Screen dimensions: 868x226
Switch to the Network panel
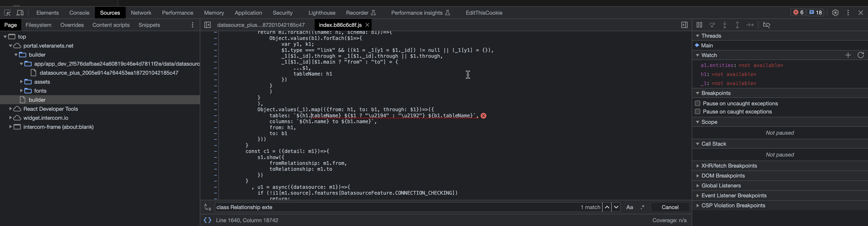[141, 12]
